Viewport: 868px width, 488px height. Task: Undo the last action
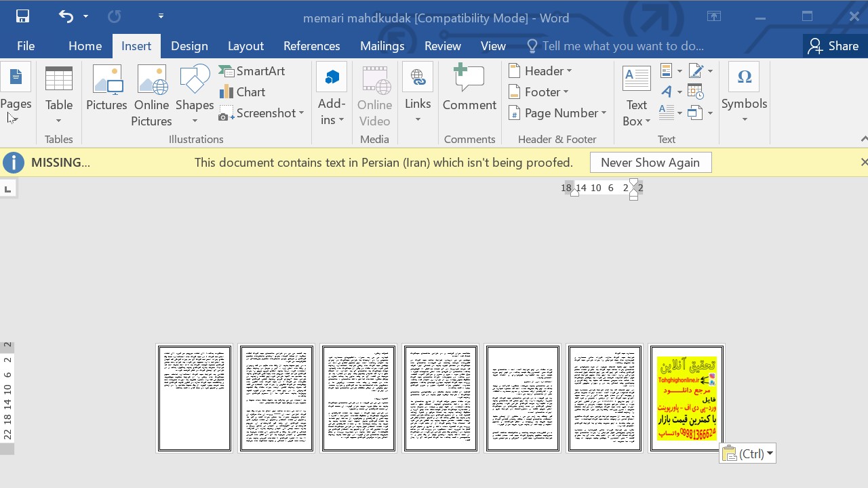tap(66, 16)
